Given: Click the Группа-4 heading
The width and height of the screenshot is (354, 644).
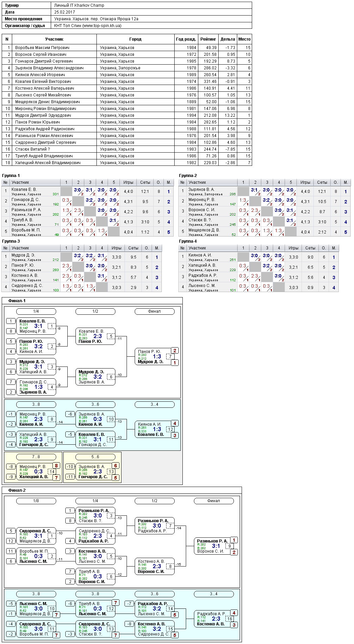Looking at the screenshot, I should click(188, 241).
